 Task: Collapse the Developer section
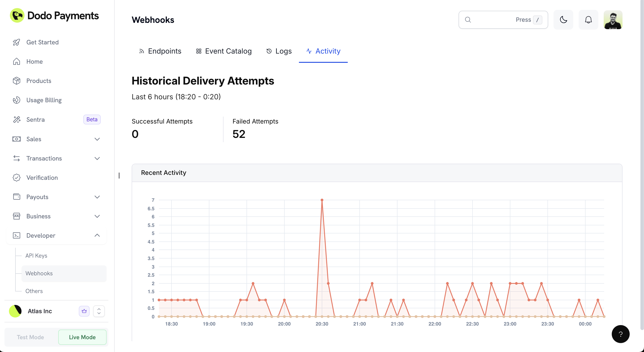pos(97,235)
